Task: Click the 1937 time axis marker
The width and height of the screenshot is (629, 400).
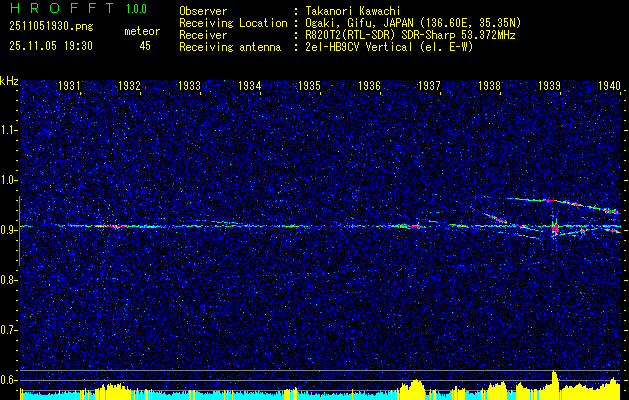Action: pyautogui.click(x=429, y=86)
